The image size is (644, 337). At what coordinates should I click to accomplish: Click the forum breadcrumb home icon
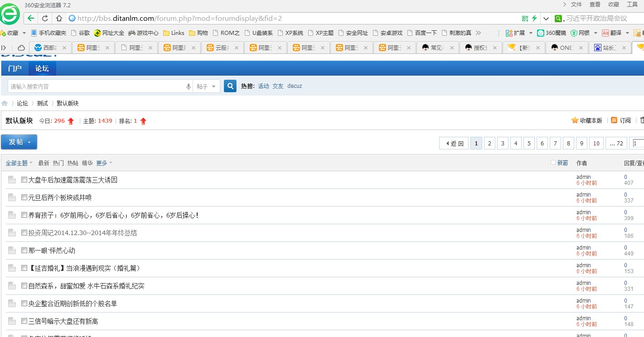click(x=5, y=103)
